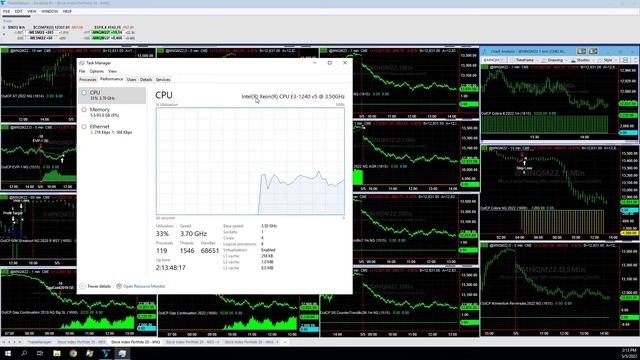This screenshot has width=640, height=360.
Task: Open Task Manager's Options menu
Action: tap(97, 71)
